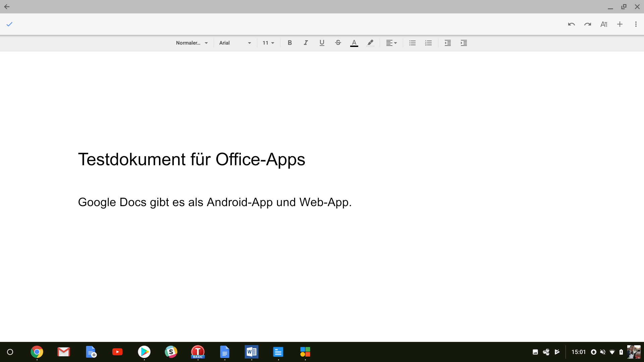Viewport: 644px width, 362px height.
Task: Open the text color picker
Action: click(x=354, y=43)
